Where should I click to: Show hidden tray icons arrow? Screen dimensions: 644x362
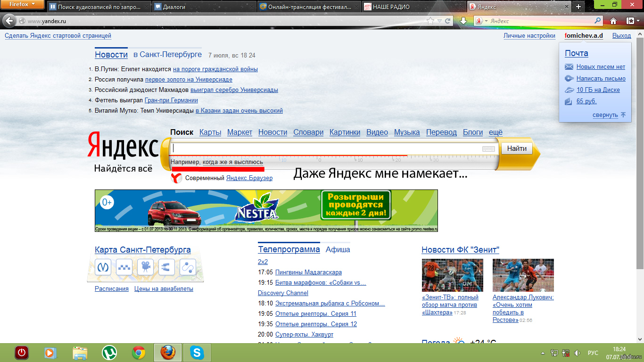pyautogui.click(x=542, y=353)
